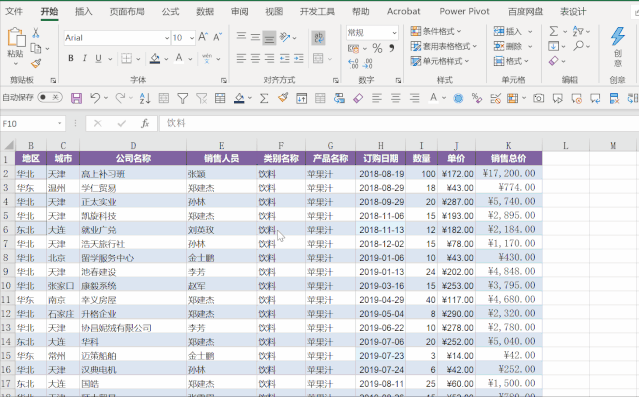Click the sort A to Z icon
This screenshot has height=397, width=639.
point(145,98)
